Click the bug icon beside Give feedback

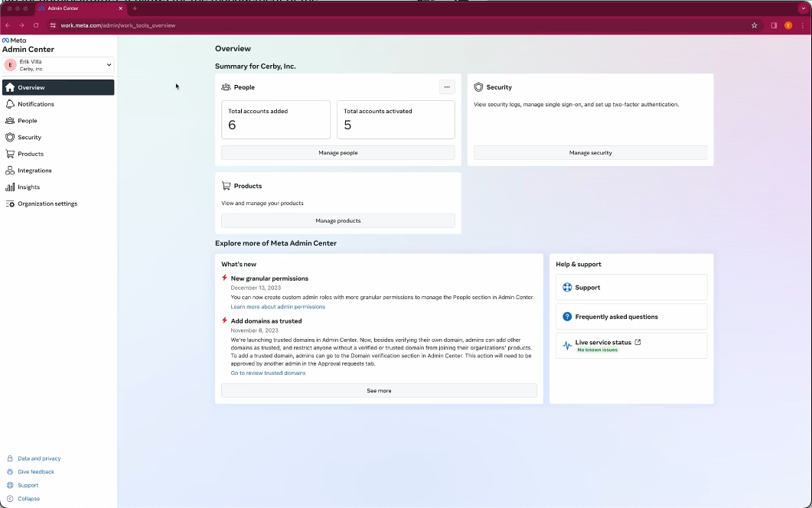click(x=10, y=472)
